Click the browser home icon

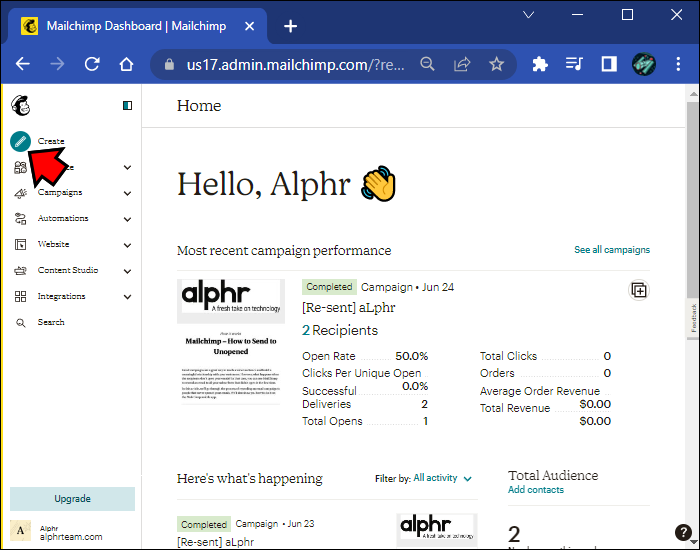[x=126, y=64]
